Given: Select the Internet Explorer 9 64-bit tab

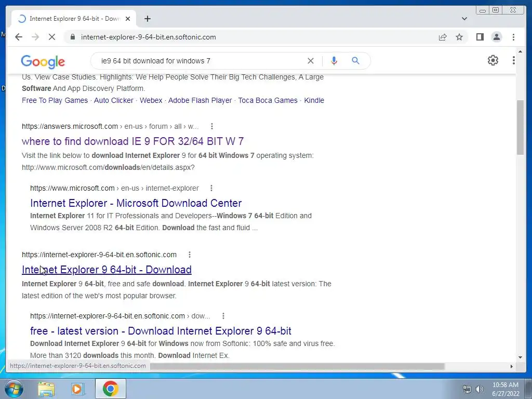Looking at the screenshot, I should pos(74,19).
